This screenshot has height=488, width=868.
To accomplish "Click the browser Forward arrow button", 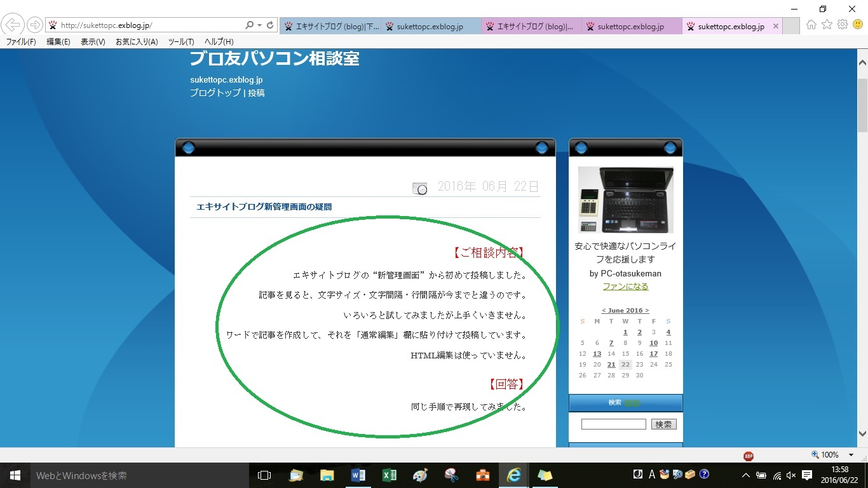I will (34, 25).
